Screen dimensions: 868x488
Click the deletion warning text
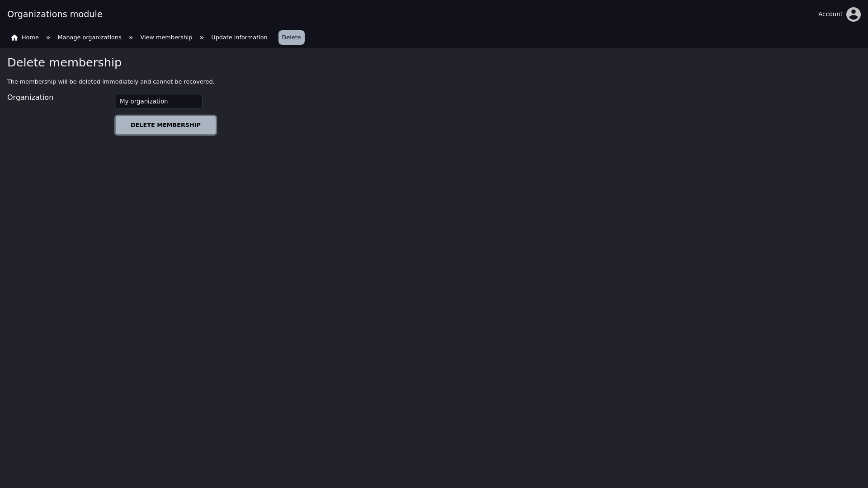pos(111,82)
